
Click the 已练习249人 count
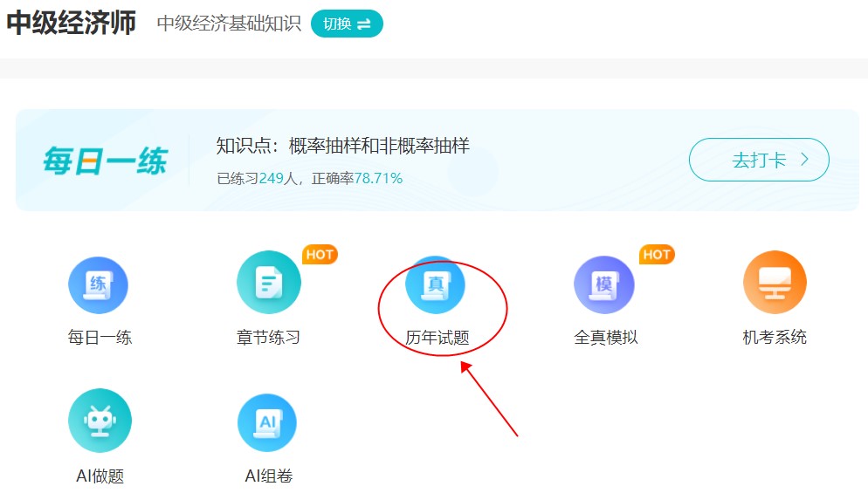257,179
